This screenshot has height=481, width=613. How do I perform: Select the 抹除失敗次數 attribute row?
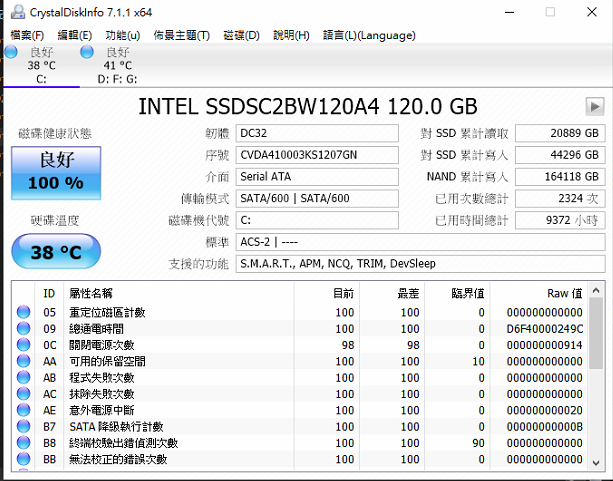pos(300,394)
